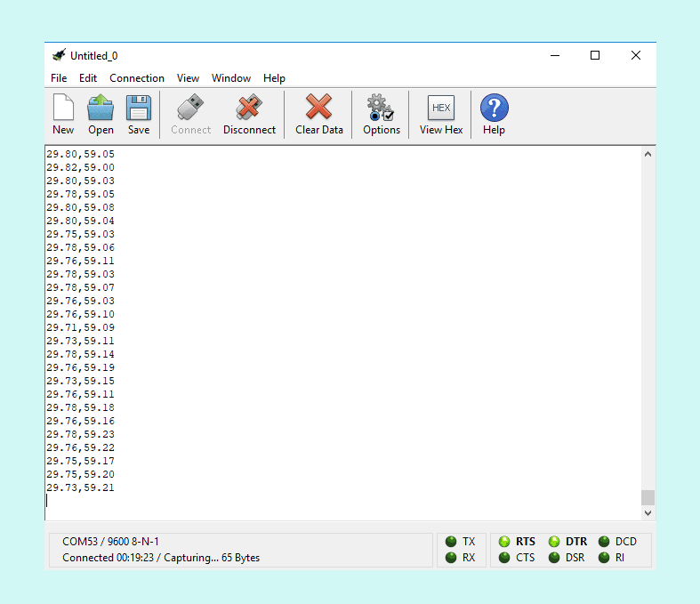The image size is (700, 604).
Task: Open the Connection menu
Action: point(137,78)
